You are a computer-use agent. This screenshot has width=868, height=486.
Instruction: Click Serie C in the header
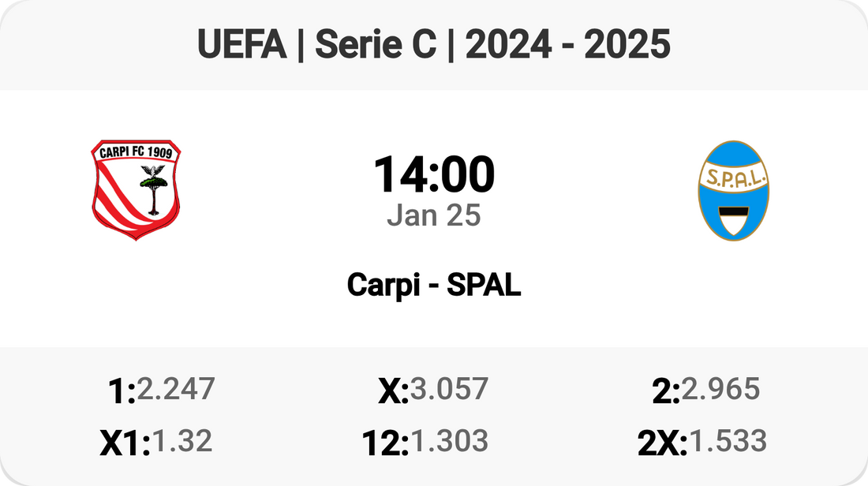pyautogui.click(x=375, y=45)
